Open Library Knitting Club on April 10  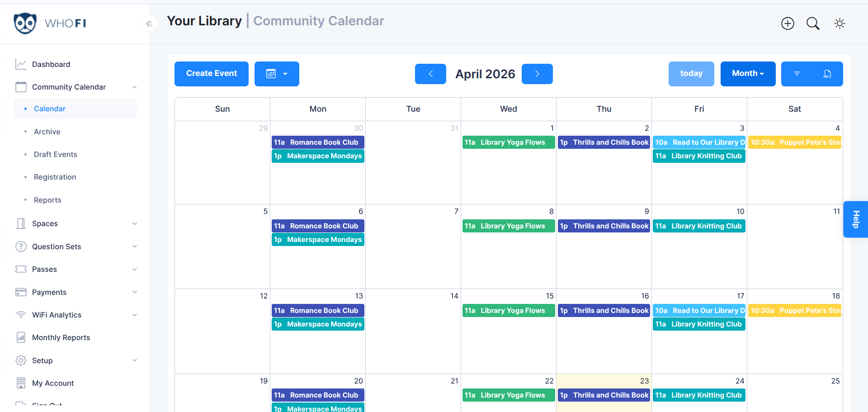click(x=699, y=226)
